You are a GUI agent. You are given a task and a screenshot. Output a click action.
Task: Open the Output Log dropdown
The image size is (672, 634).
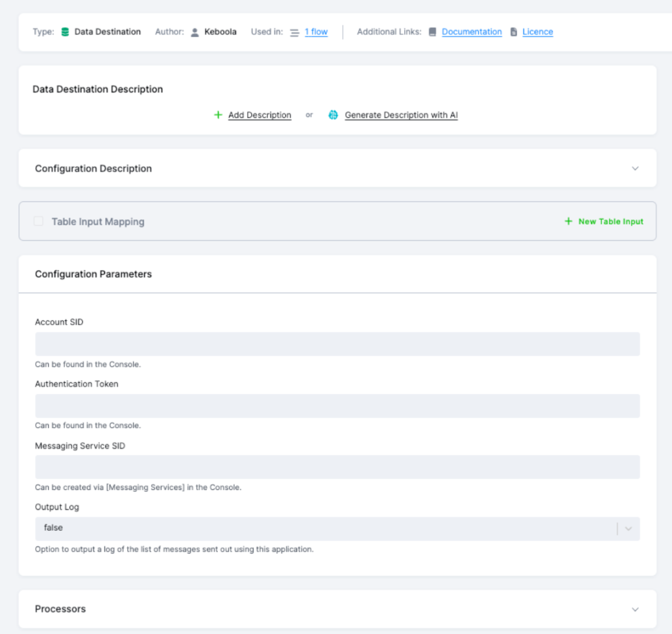pyautogui.click(x=627, y=528)
